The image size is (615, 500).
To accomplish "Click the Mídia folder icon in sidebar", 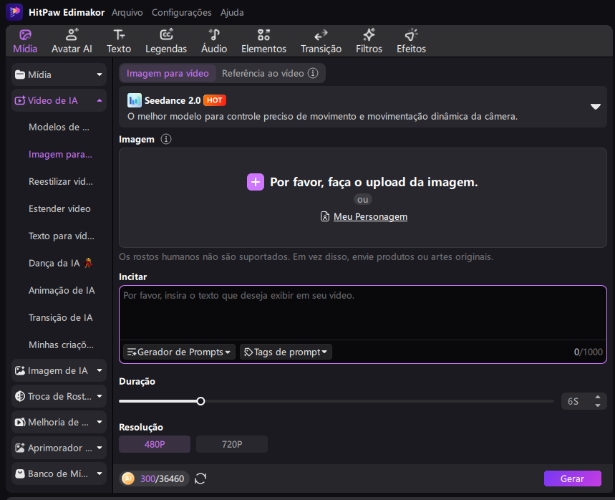I will tap(20, 75).
